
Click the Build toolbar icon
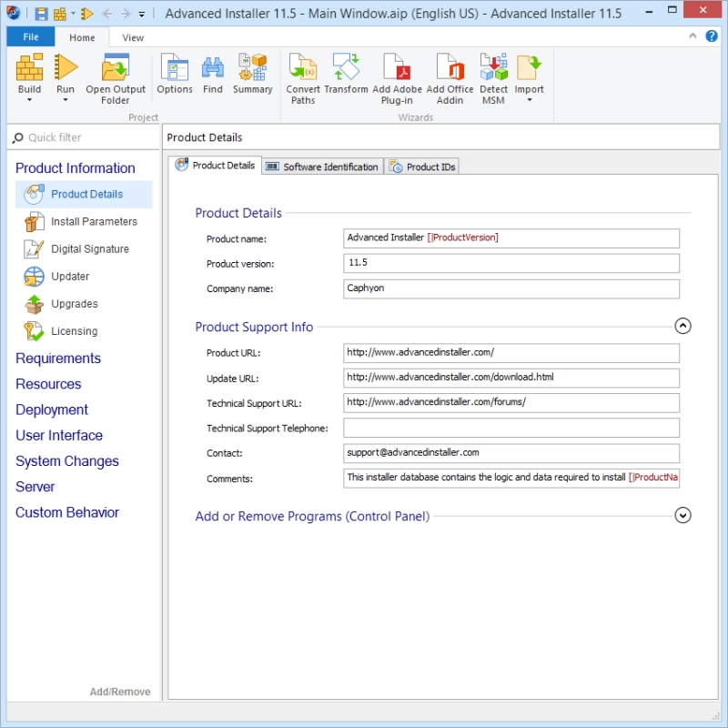[x=29, y=66]
